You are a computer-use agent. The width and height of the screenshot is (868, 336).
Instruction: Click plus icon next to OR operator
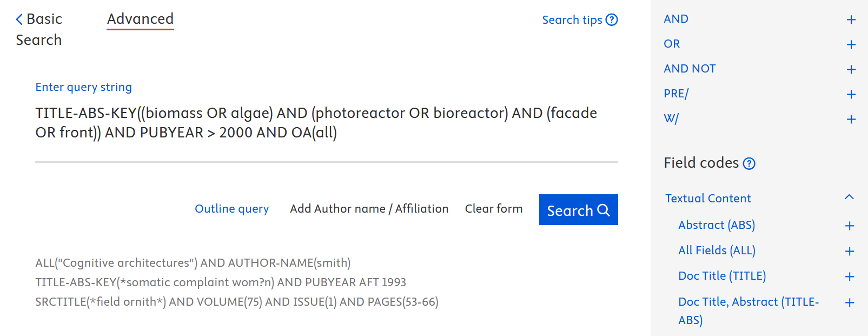(851, 45)
